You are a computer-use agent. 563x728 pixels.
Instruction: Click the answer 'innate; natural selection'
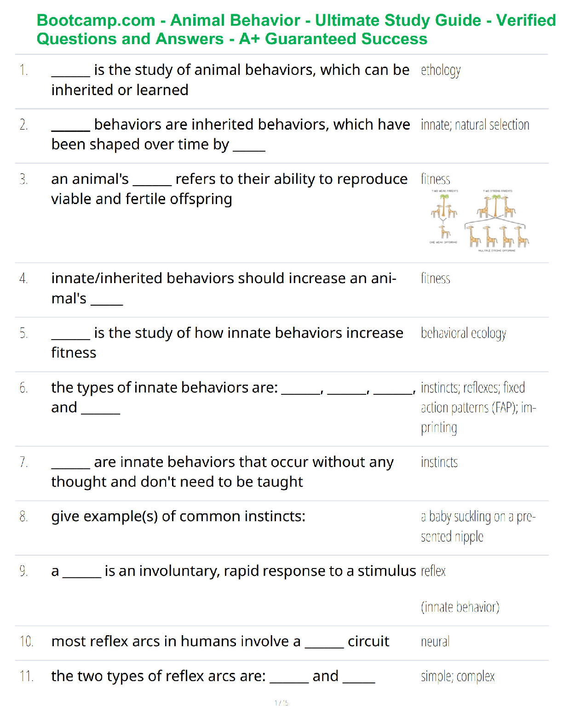[475, 125]
